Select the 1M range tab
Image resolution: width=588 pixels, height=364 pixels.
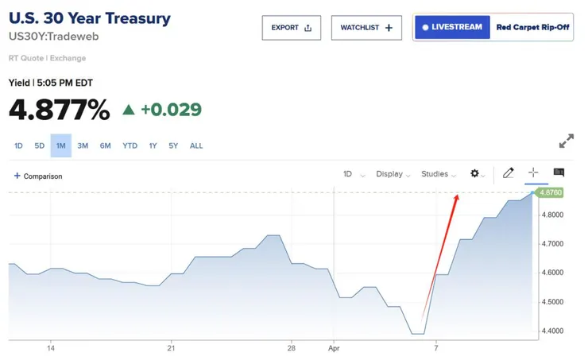pos(60,145)
